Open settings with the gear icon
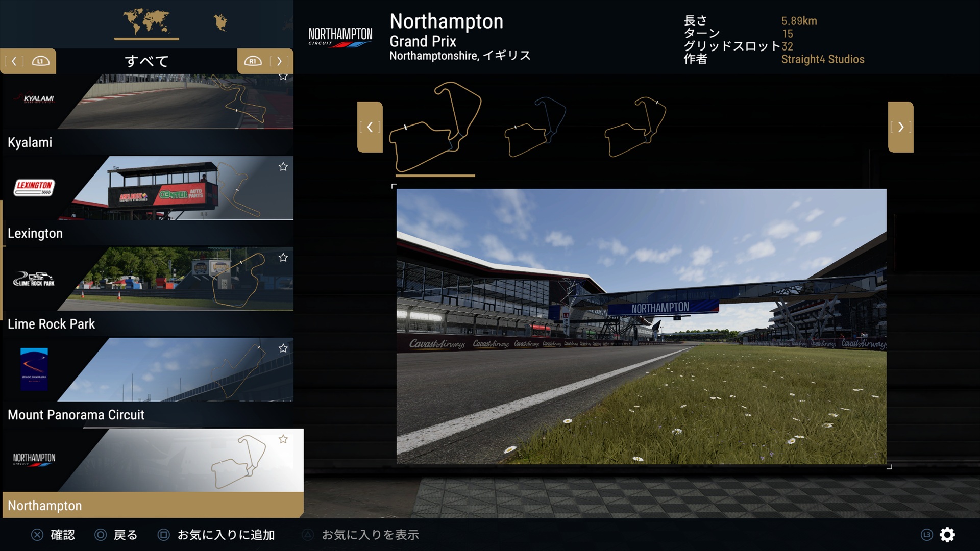980x551 pixels. pos(947,535)
